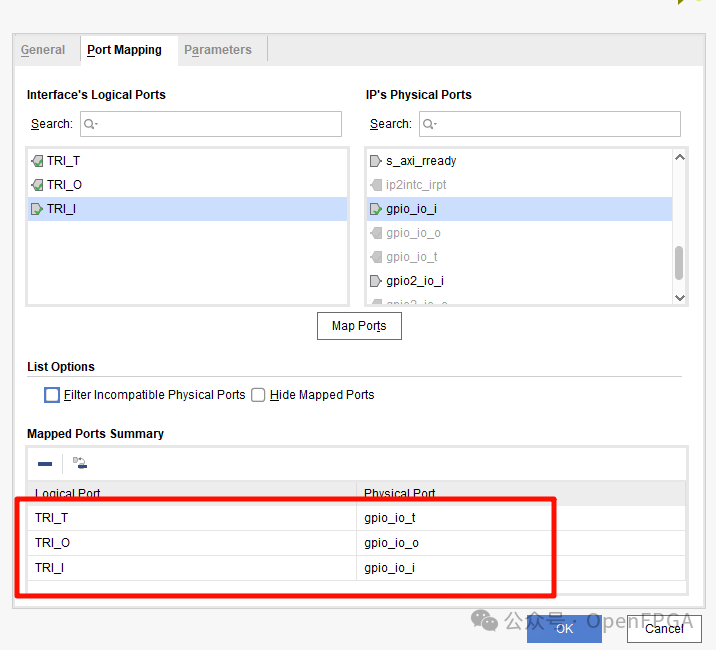Click the s_axi_rready port icon

coord(375,161)
